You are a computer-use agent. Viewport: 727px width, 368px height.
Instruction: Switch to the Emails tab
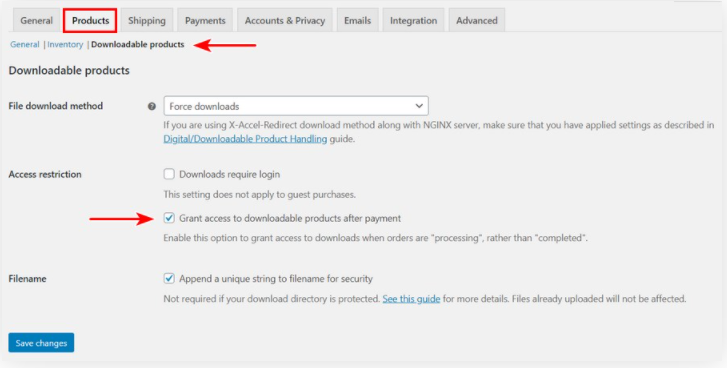click(x=357, y=21)
